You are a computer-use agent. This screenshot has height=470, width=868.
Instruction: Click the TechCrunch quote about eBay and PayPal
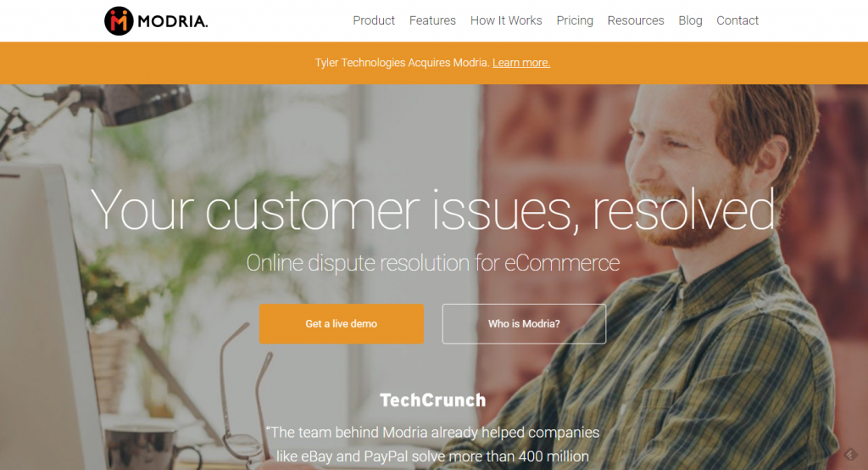(x=432, y=445)
